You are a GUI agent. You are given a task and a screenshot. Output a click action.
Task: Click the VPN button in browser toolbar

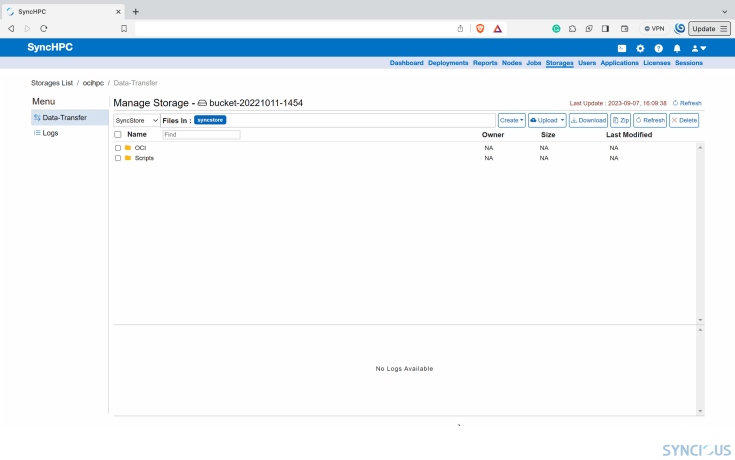pos(654,29)
